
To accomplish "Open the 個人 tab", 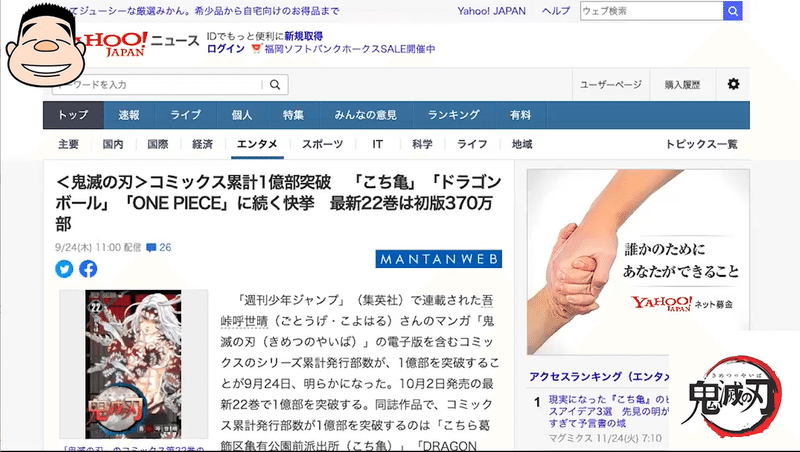I will point(242,115).
